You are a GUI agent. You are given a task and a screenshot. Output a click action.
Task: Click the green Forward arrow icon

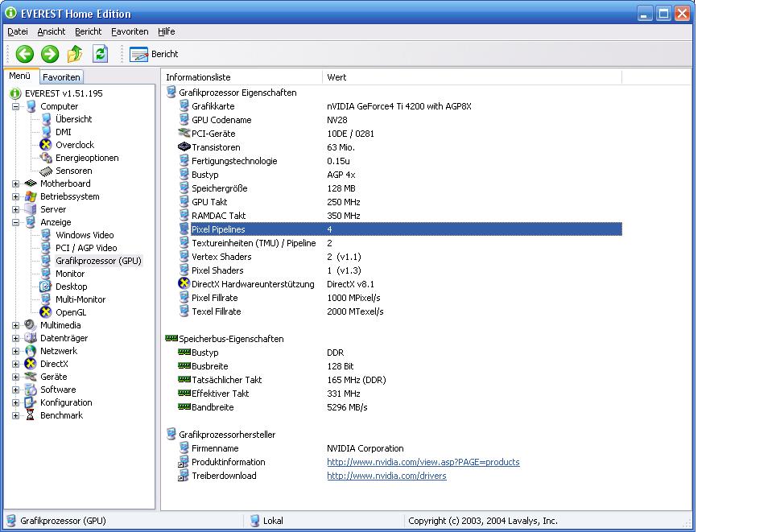(50, 54)
